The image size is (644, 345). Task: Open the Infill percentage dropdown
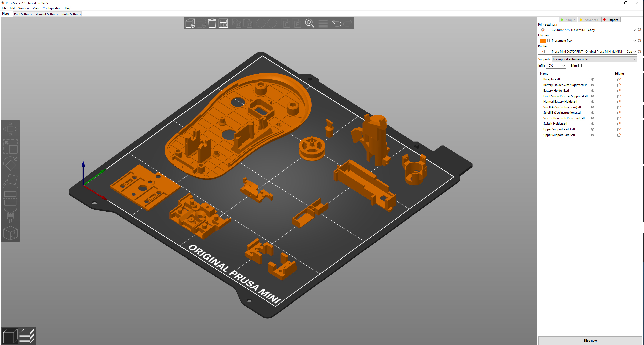point(556,66)
